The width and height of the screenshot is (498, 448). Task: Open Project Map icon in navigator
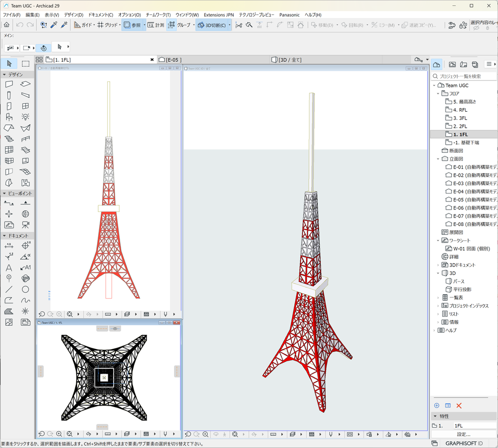[437, 64]
